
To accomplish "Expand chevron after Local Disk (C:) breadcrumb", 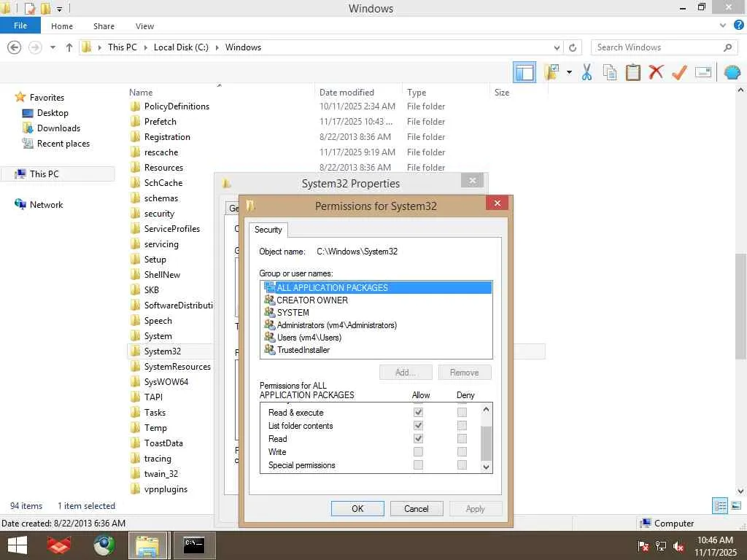I will [217, 47].
